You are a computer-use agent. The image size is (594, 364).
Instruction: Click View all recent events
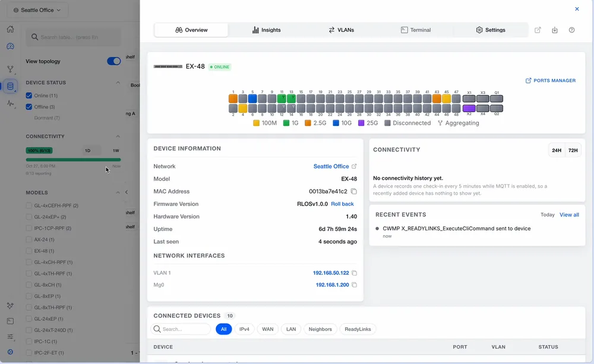tap(569, 215)
